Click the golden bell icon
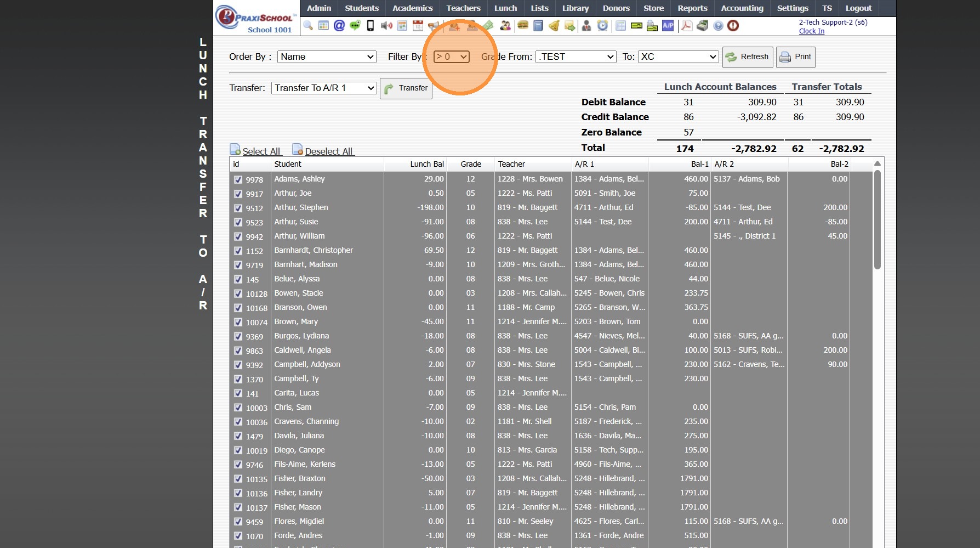The image size is (980, 548). (x=554, y=26)
